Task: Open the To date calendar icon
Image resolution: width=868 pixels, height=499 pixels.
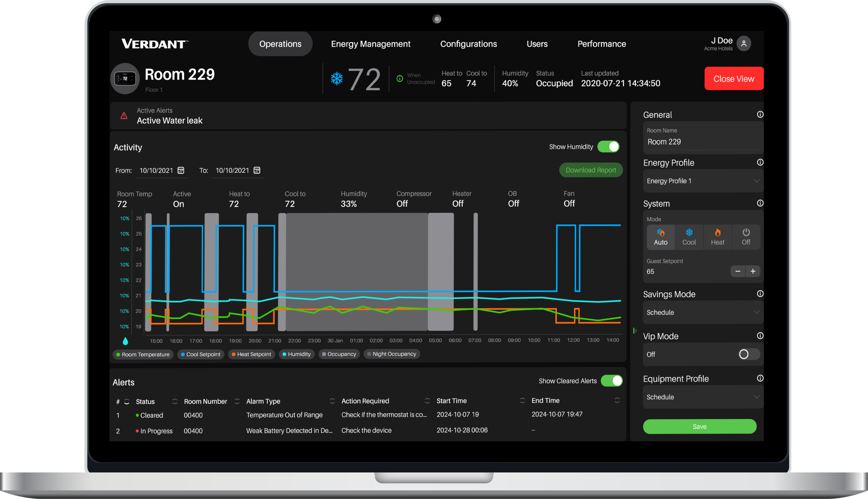Action: 257,170
